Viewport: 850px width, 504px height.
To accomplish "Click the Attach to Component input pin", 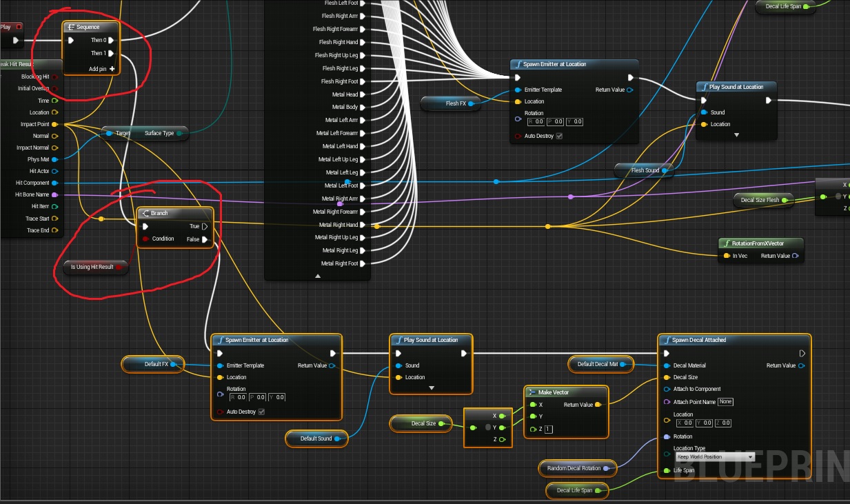I will pyautogui.click(x=667, y=389).
